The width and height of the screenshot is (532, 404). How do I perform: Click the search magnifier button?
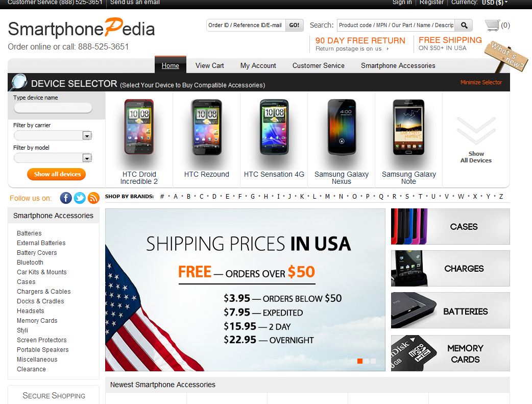[x=464, y=25]
